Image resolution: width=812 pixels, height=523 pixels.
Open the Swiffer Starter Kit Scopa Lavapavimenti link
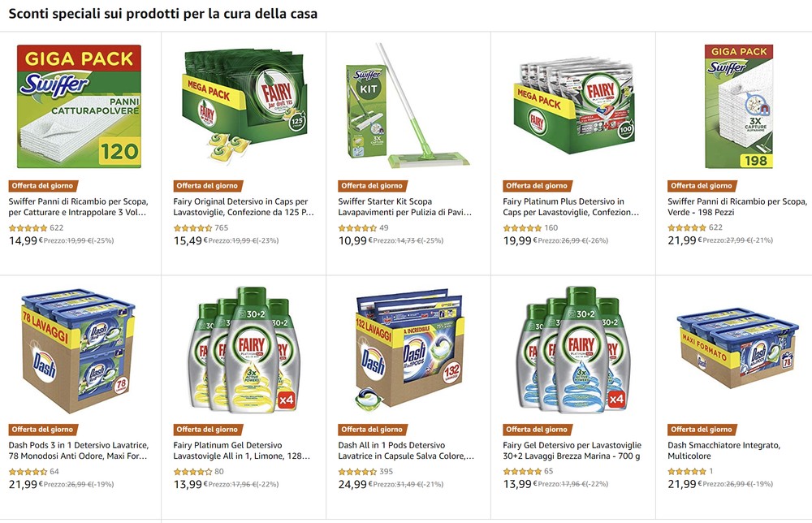tap(405, 206)
